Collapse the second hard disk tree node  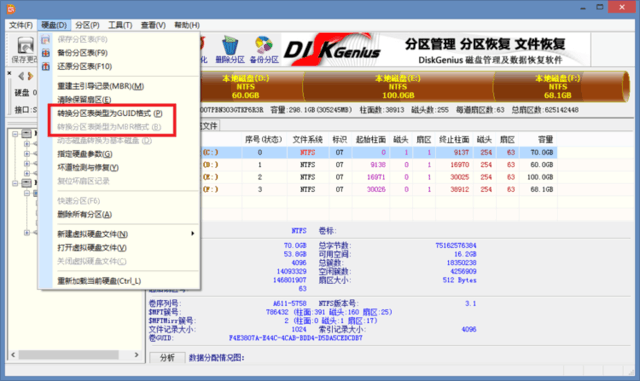[15, 183]
